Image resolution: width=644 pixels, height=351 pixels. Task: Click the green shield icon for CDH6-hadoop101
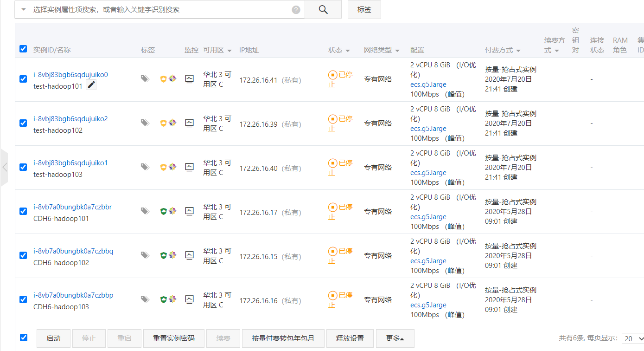(163, 211)
